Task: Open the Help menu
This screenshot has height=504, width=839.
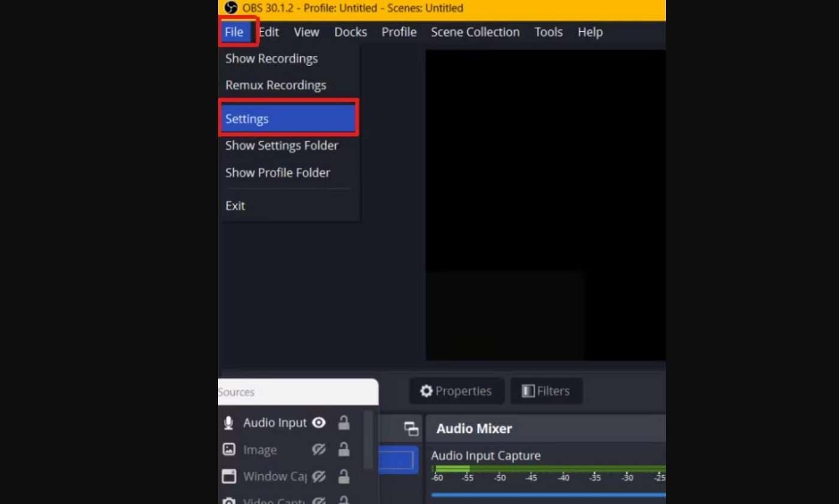Action: [x=590, y=32]
